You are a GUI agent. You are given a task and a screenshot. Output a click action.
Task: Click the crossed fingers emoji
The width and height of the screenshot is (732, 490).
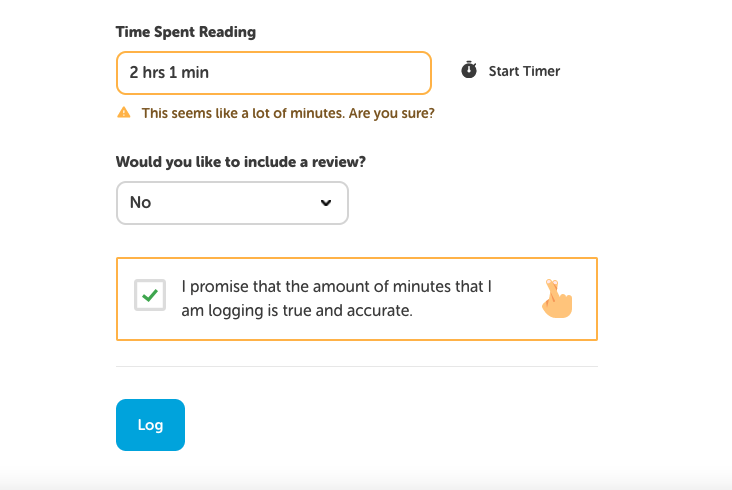pyautogui.click(x=557, y=298)
